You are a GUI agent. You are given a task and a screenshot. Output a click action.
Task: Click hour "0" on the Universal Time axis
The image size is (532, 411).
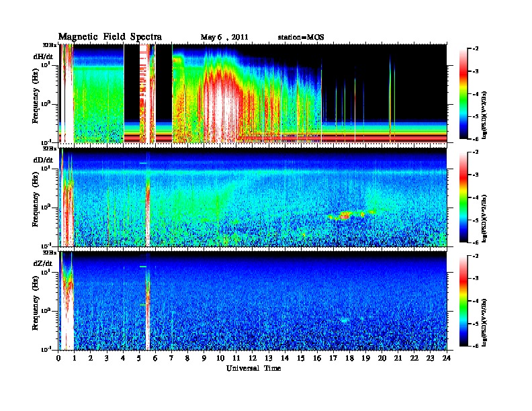tap(58, 359)
